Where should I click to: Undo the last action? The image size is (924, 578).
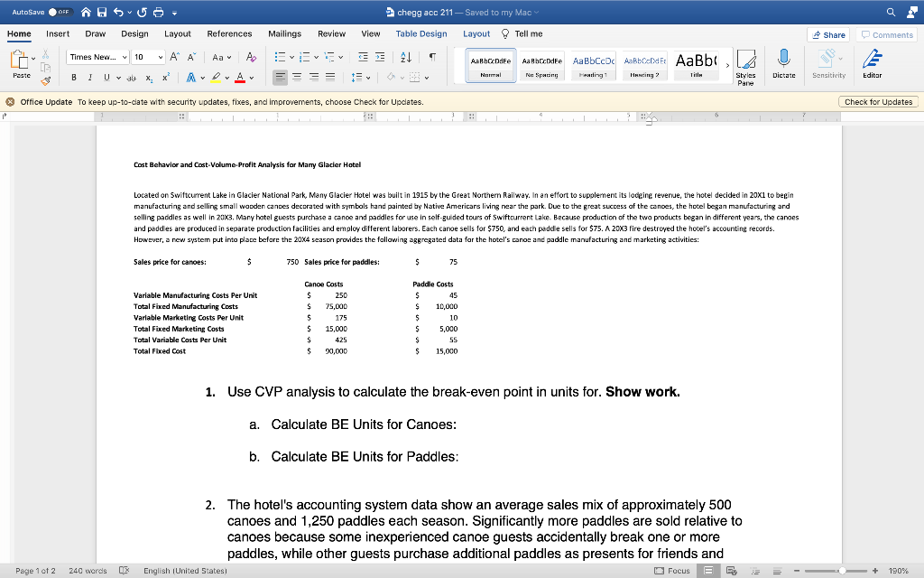tap(118, 12)
